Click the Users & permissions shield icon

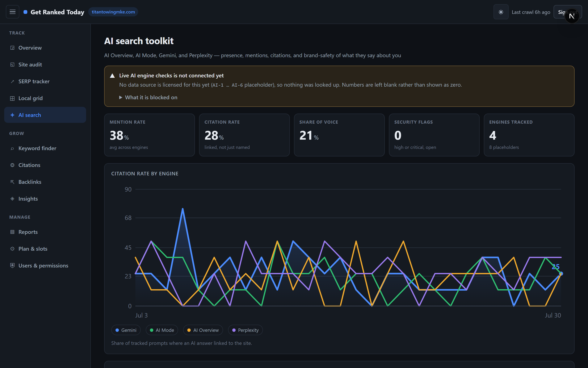point(12,265)
